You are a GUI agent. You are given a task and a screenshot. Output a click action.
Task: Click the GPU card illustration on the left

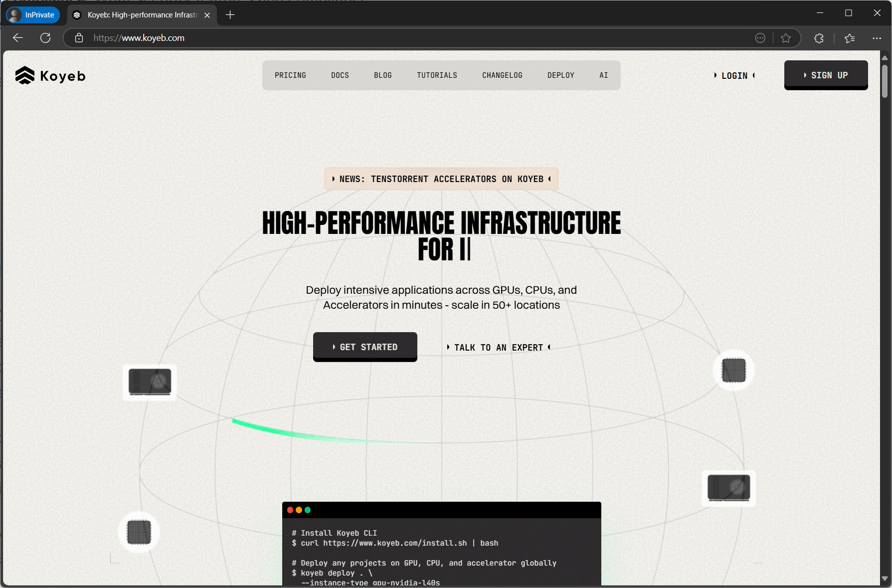click(x=150, y=383)
